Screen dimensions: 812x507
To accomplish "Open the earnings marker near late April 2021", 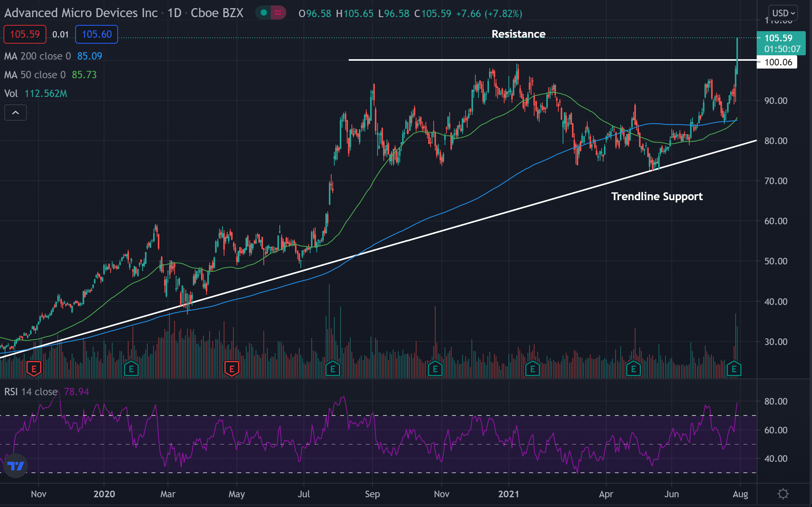I will tap(634, 368).
